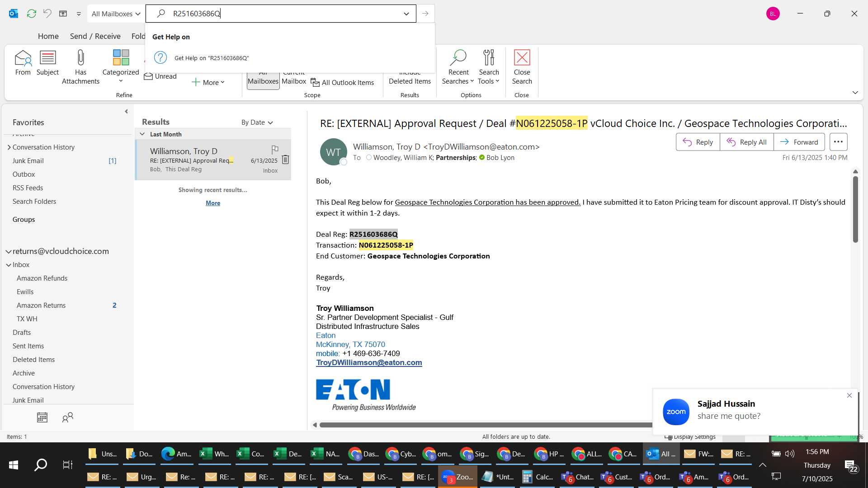This screenshot has height=488, width=868.
Task: Filter by Has Attachments paperclip icon
Action: coord(80,67)
